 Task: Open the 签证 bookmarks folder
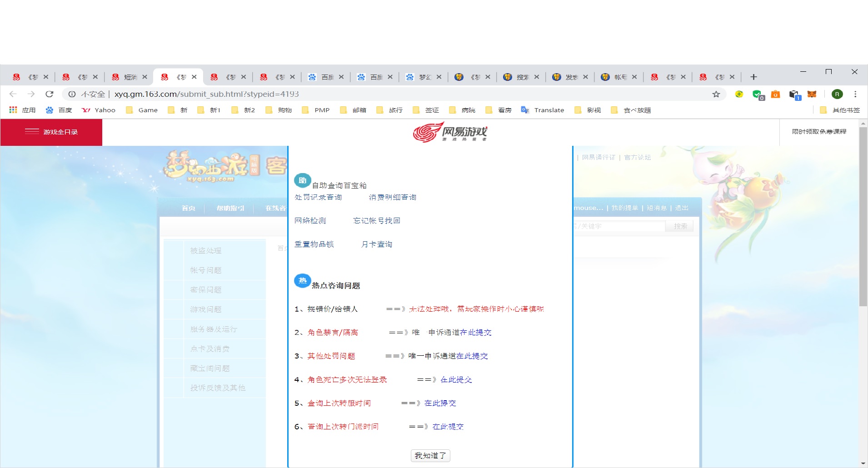click(426, 110)
